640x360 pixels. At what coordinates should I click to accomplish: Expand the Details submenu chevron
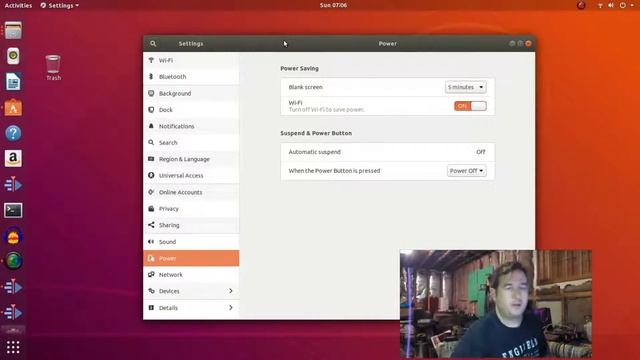point(231,308)
